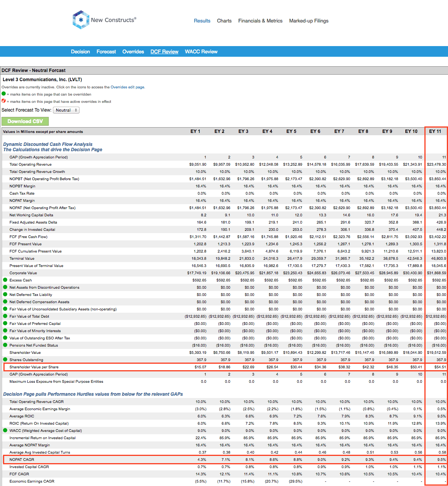Navigate to Financials & Metrics
Image resolution: width=448 pixels, height=486 pixels.
point(260,21)
